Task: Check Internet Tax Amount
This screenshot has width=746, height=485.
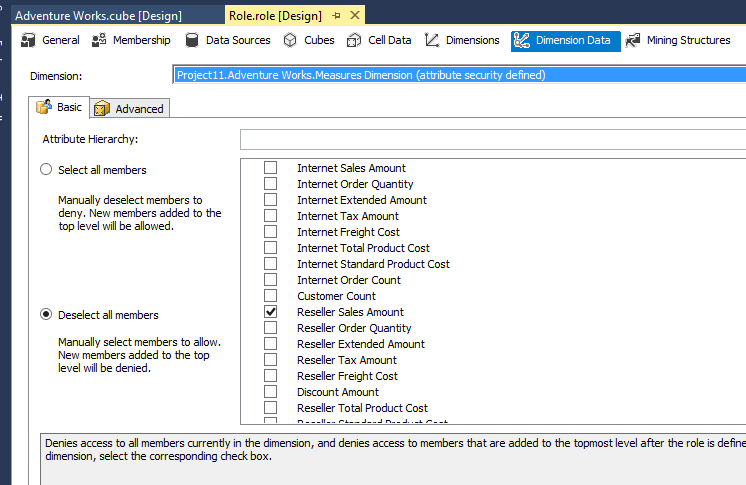Action: 270,216
